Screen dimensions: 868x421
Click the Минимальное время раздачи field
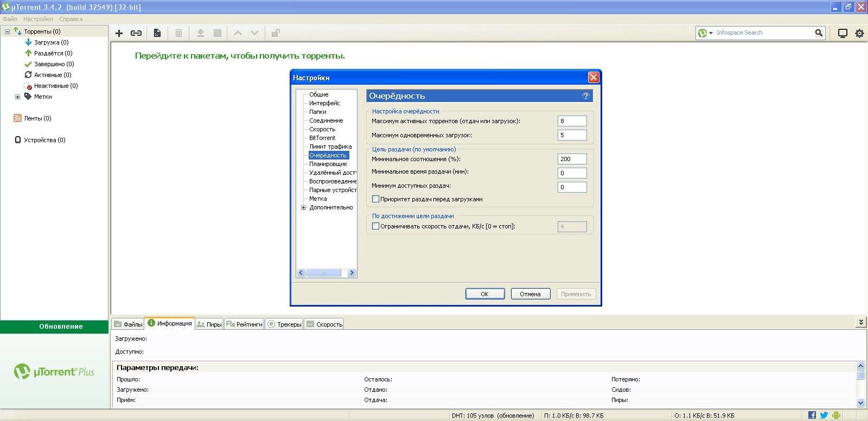pyautogui.click(x=572, y=173)
